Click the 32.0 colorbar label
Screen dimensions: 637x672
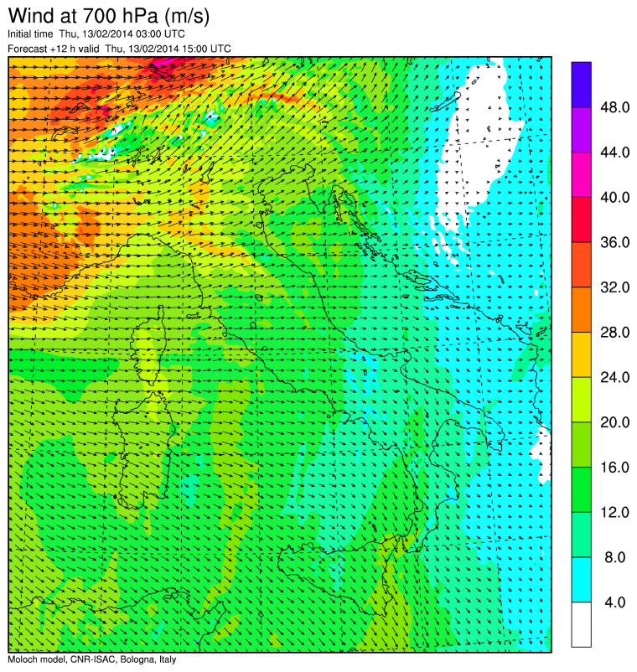(614, 287)
